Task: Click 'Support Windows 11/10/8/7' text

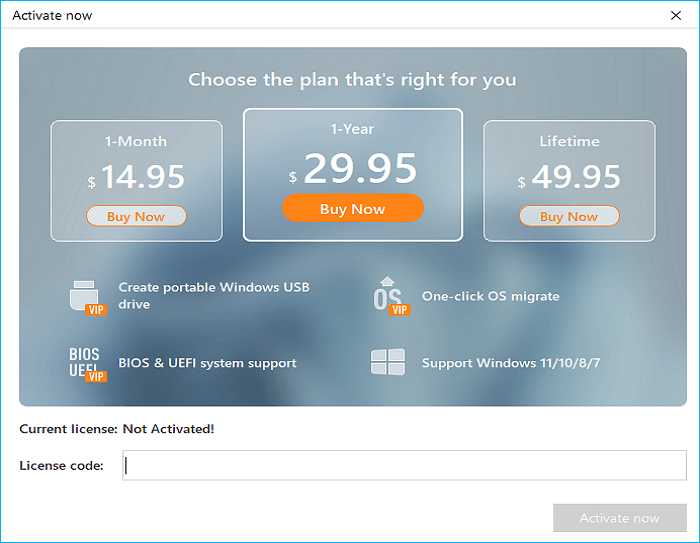Action: pos(511,363)
